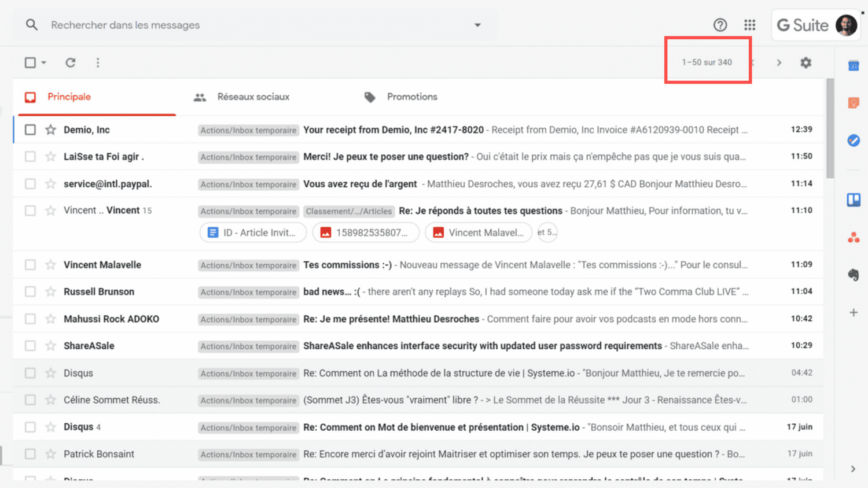The width and height of the screenshot is (868, 488).
Task: Star the ShareASale email
Action: coord(51,346)
